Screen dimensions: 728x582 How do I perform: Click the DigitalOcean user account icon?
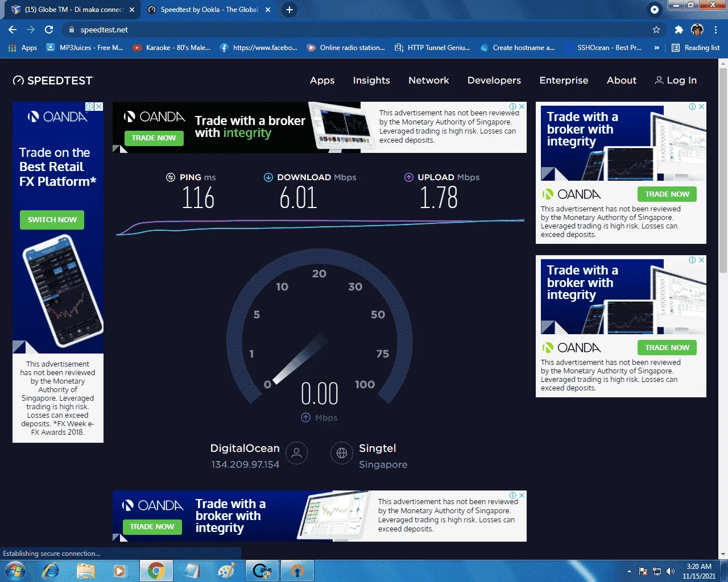coord(296,453)
